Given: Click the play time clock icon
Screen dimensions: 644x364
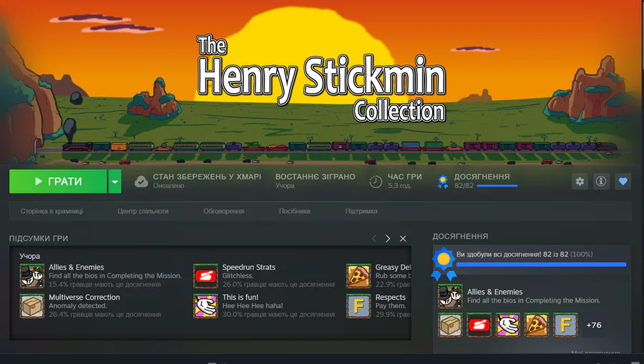Looking at the screenshot, I should (x=376, y=182).
